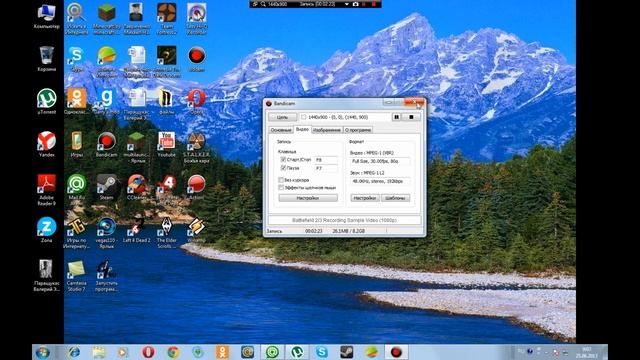The image size is (640, 360).
Task: Open the Camtasia Studio 7 shortcut
Action: (x=76, y=276)
